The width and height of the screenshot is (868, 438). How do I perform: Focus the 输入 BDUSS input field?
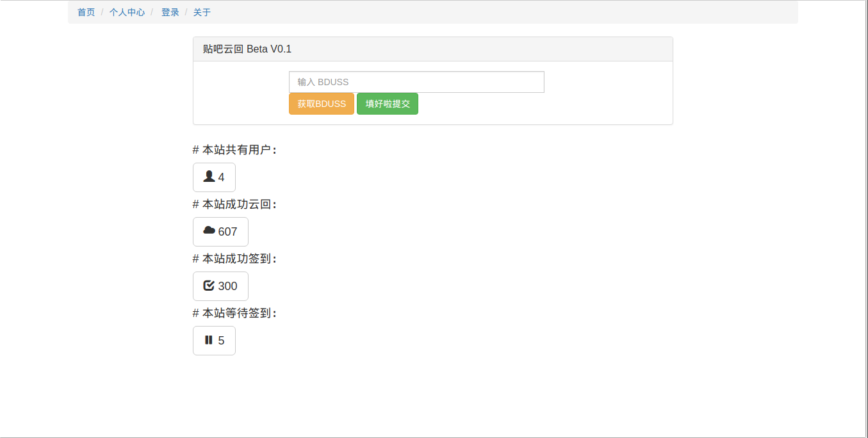tap(416, 82)
